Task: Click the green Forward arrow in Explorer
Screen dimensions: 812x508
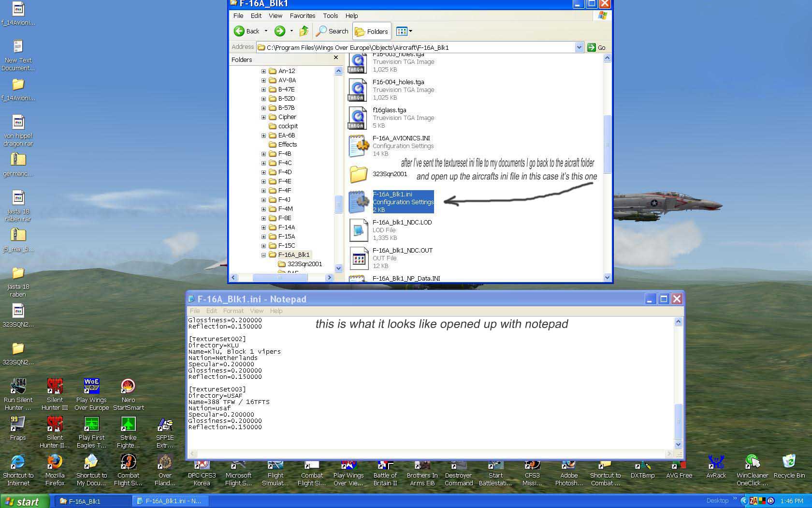Action: point(279,31)
